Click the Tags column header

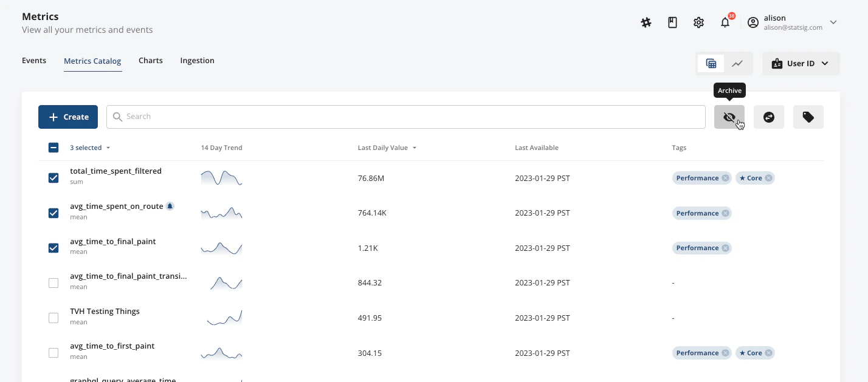pyautogui.click(x=679, y=148)
